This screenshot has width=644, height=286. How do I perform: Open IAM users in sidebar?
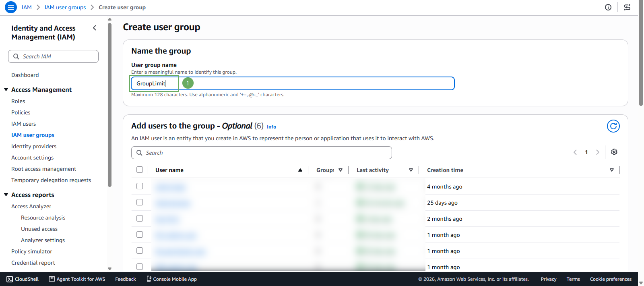tap(24, 124)
